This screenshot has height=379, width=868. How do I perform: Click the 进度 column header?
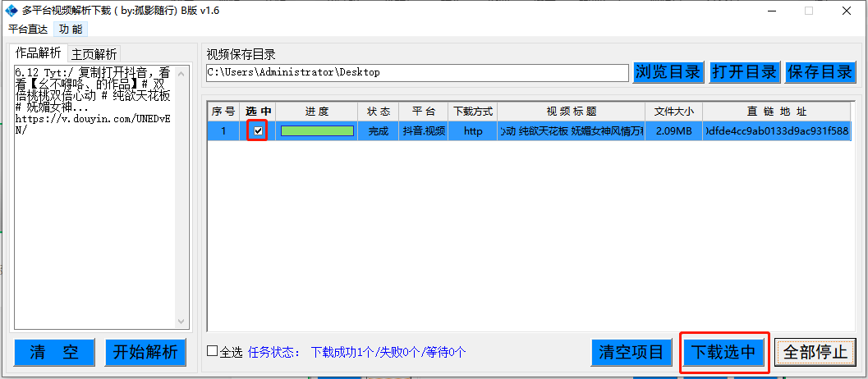point(317,112)
